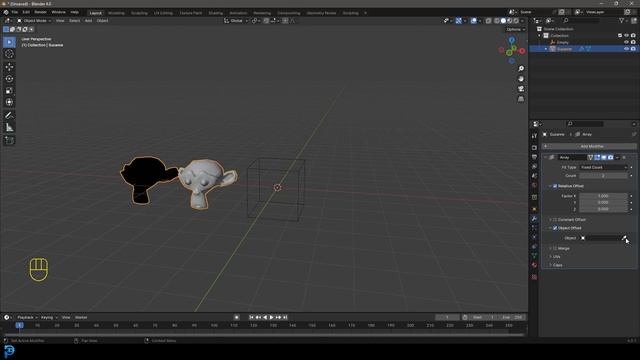Viewport: 640px width, 360px height.
Task: Click the viewport zoom magnifier icon
Action: click(x=521, y=69)
